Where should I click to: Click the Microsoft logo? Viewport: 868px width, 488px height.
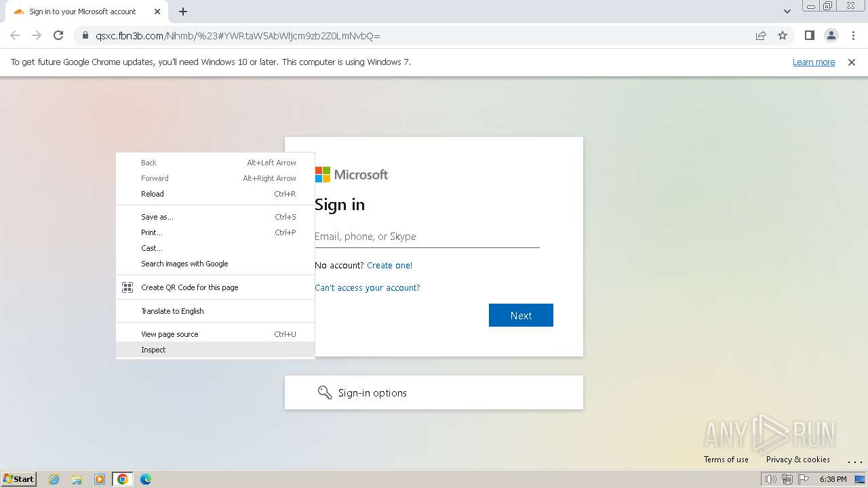click(351, 175)
